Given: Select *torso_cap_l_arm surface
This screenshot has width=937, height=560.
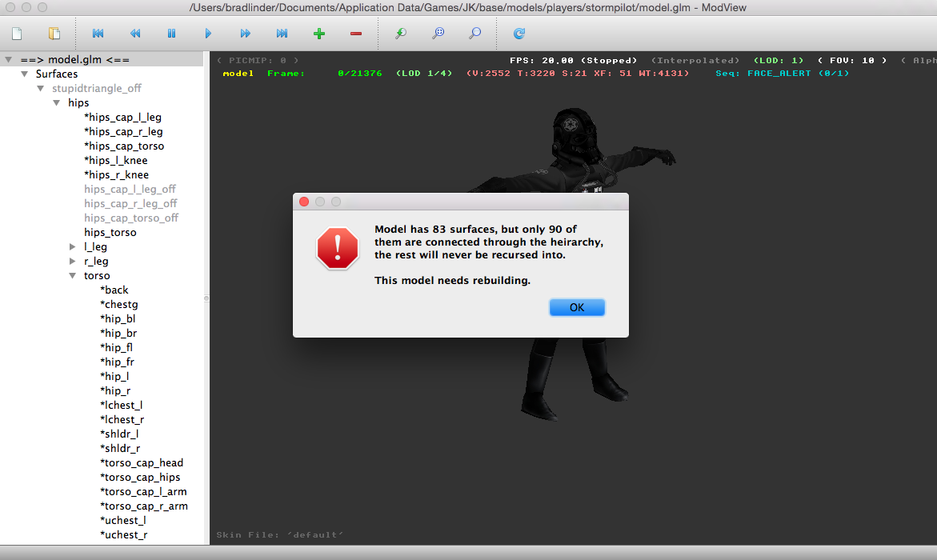Looking at the screenshot, I should (143, 491).
